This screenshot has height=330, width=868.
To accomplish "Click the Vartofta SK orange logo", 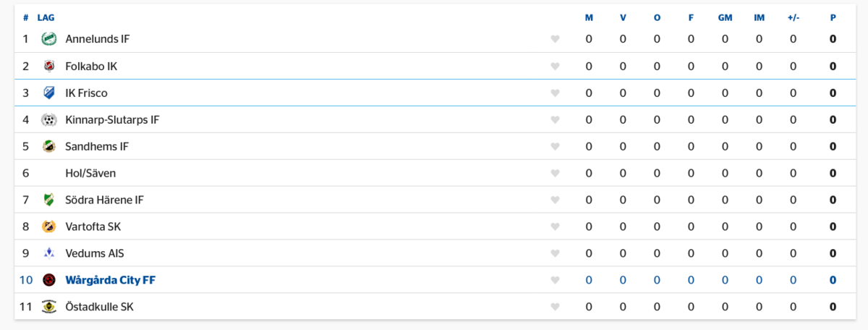I will click(48, 227).
